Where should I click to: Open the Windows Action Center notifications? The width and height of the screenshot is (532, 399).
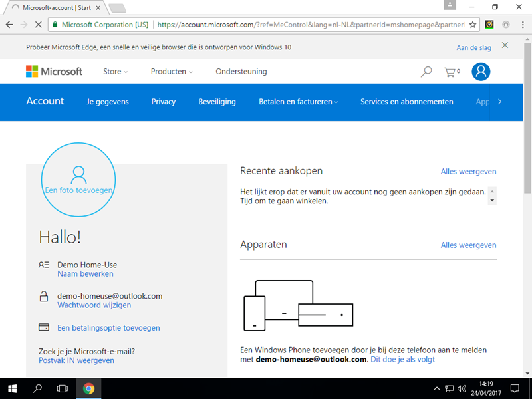tap(515, 388)
